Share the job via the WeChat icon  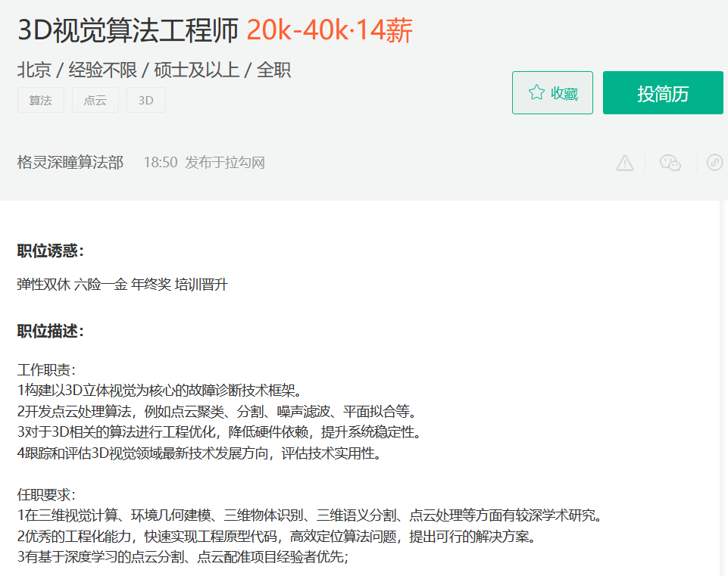tap(670, 163)
